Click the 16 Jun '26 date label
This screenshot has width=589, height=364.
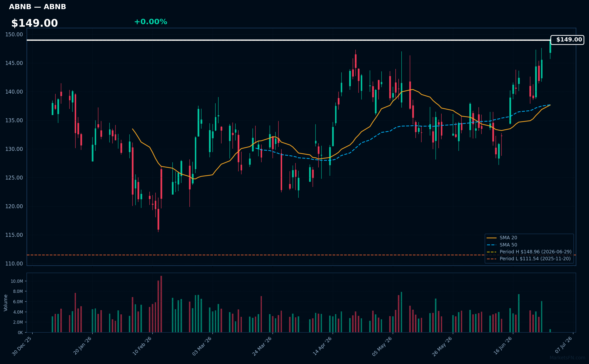tap(503, 346)
